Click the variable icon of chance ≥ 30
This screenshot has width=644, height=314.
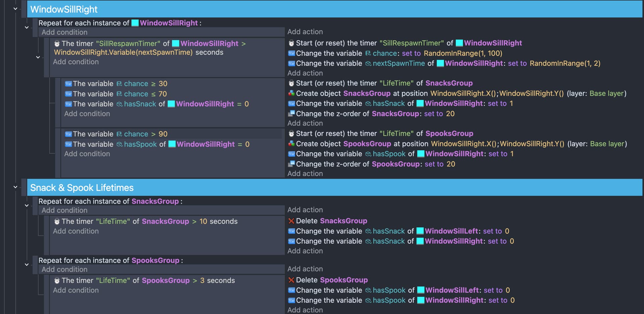click(x=68, y=84)
